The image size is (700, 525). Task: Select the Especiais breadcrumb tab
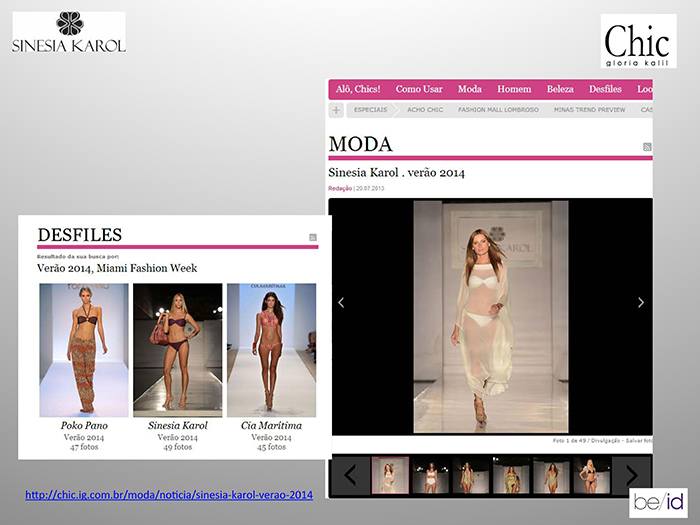[x=371, y=110]
